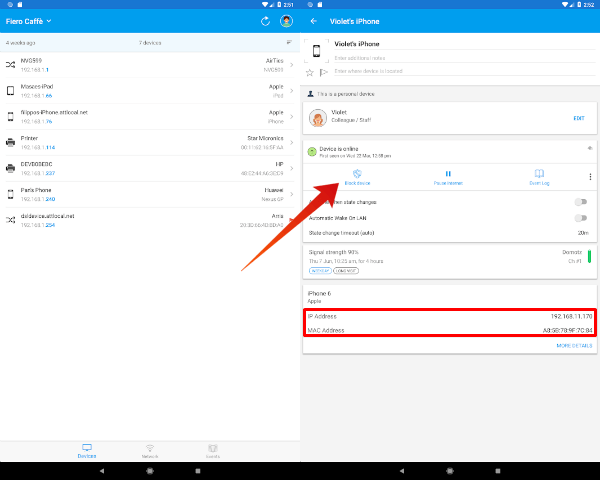
Task: Focus the additional notes field
Action: [x=465, y=58]
